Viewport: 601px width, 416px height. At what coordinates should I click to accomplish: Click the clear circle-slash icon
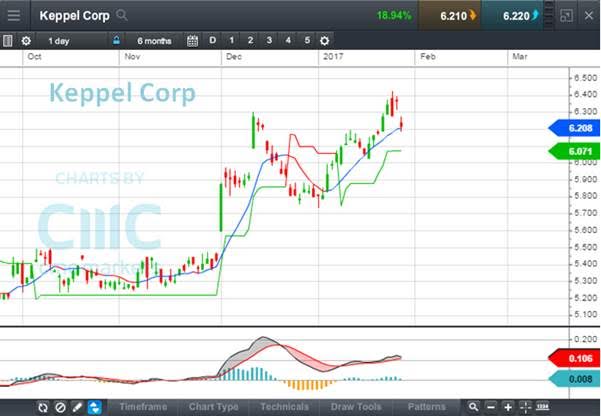[x=60, y=407]
